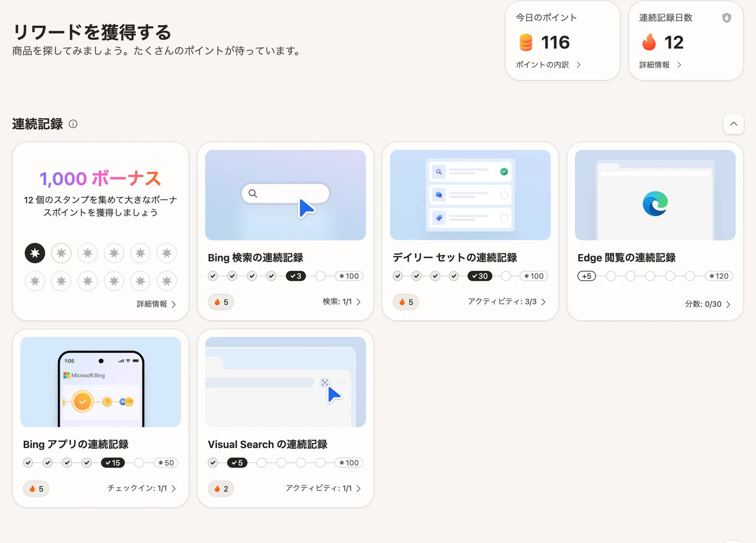
Task: Click the ✱50 reward badge on Bing アプリ card
Action: [x=166, y=463]
